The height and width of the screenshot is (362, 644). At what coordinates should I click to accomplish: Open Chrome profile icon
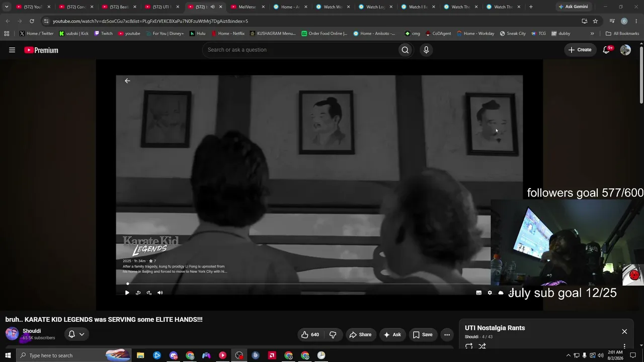coord(624,21)
